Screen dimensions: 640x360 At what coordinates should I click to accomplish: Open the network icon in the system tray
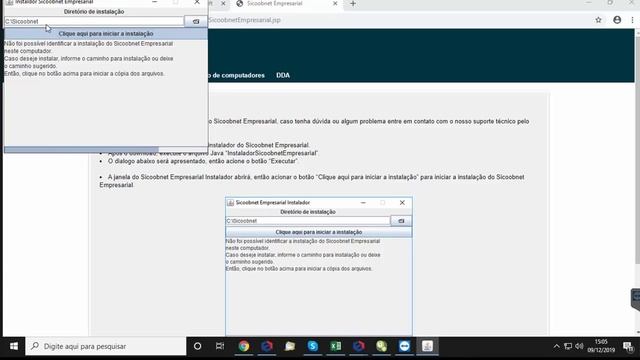click(x=568, y=347)
